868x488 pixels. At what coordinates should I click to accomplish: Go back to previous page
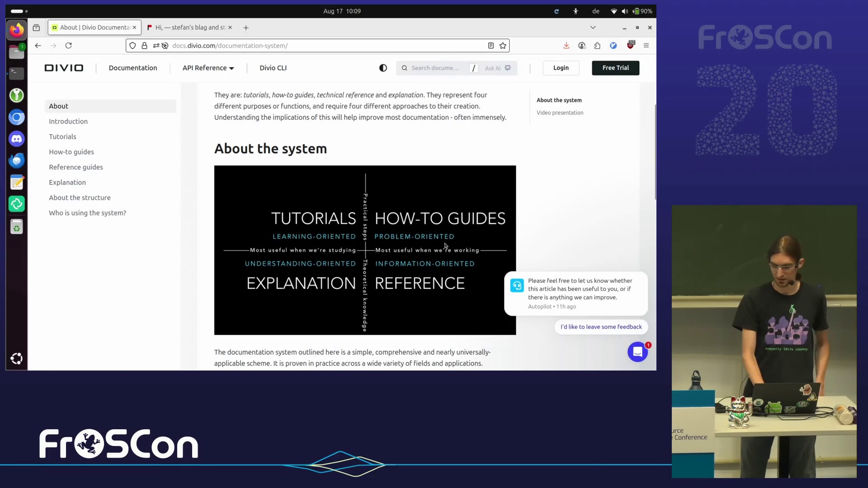pos(38,46)
